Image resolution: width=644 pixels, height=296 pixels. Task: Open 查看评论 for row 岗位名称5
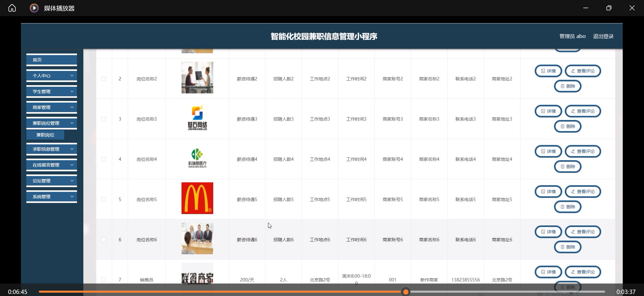pos(583,192)
